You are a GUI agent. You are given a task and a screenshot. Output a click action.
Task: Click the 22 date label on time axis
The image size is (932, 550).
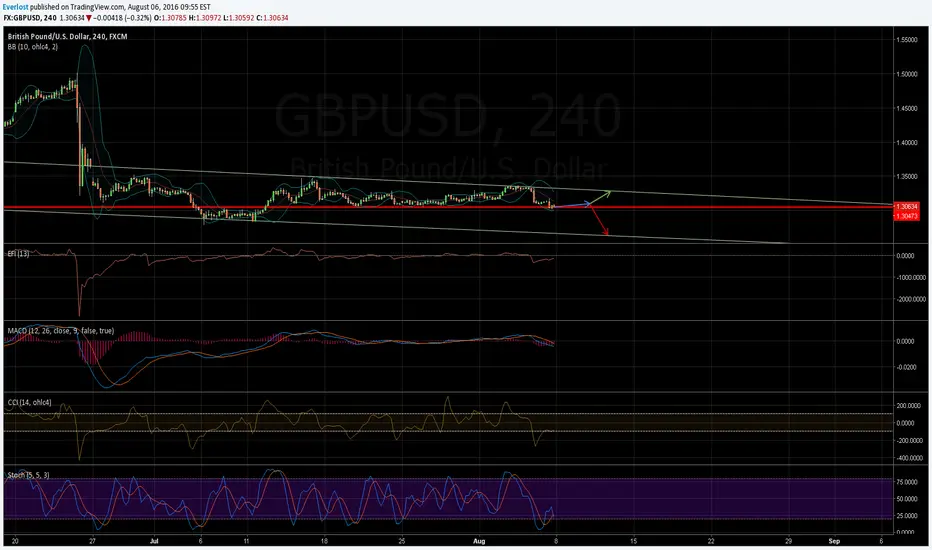(711, 541)
